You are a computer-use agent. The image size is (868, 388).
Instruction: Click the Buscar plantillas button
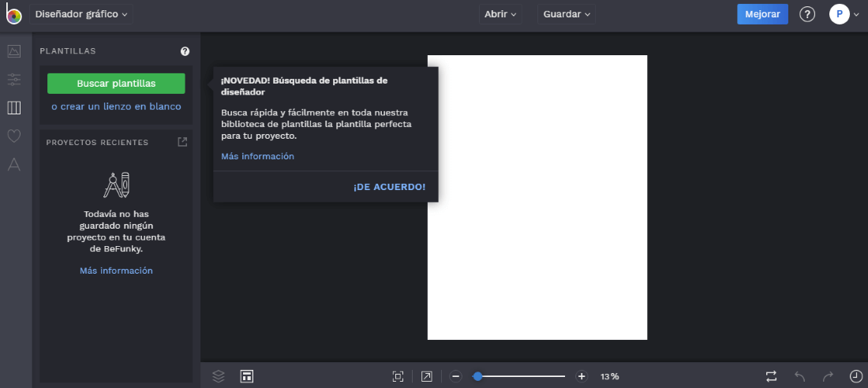coord(116,84)
